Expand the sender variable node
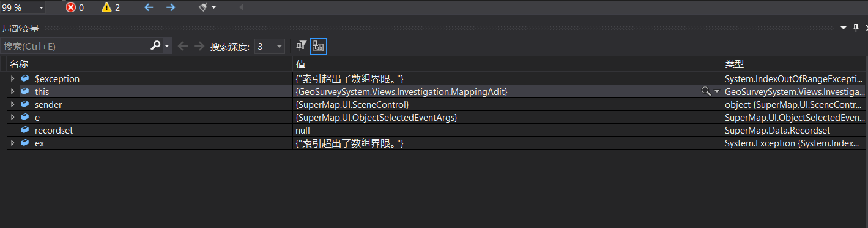This screenshot has height=228, width=868. (12, 105)
